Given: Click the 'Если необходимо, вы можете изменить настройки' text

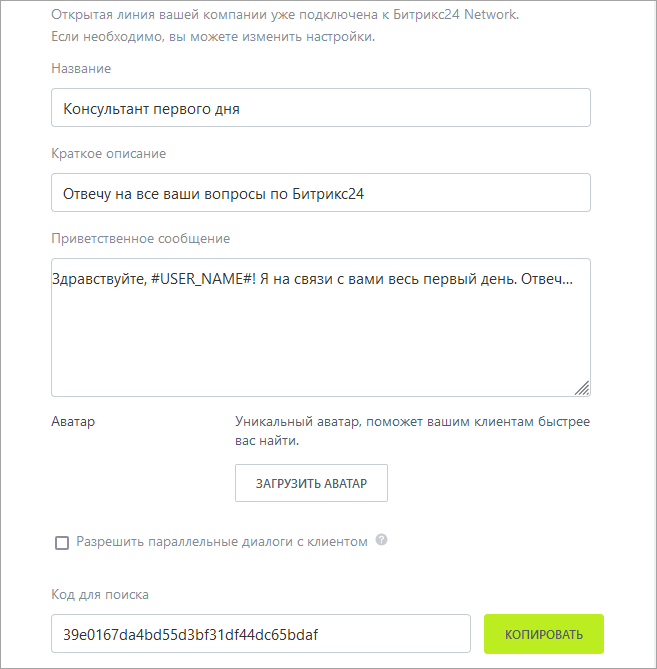Looking at the screenshot, I should tap(212, 37).
